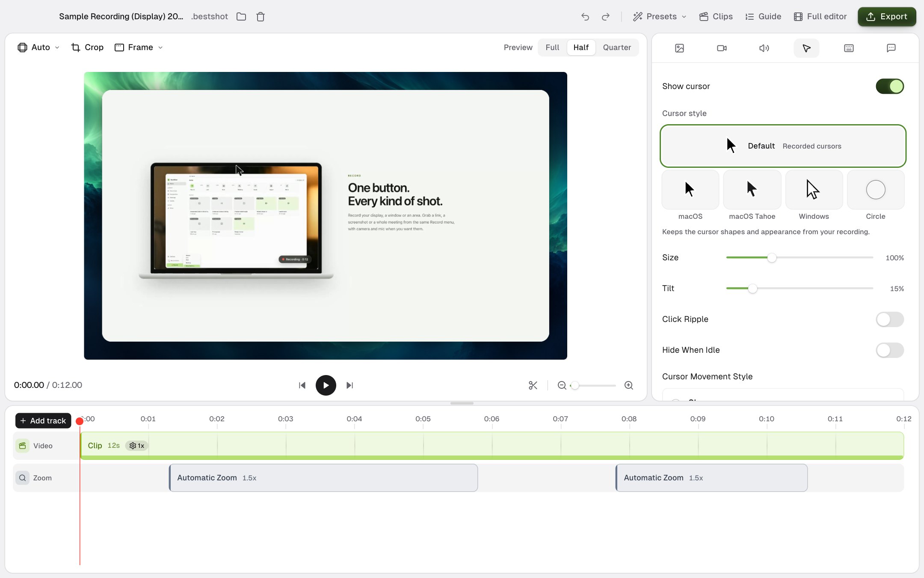Open the Auto aspect ratio dropdown
This screenshot has width=924, height=578.
(38, 48)
